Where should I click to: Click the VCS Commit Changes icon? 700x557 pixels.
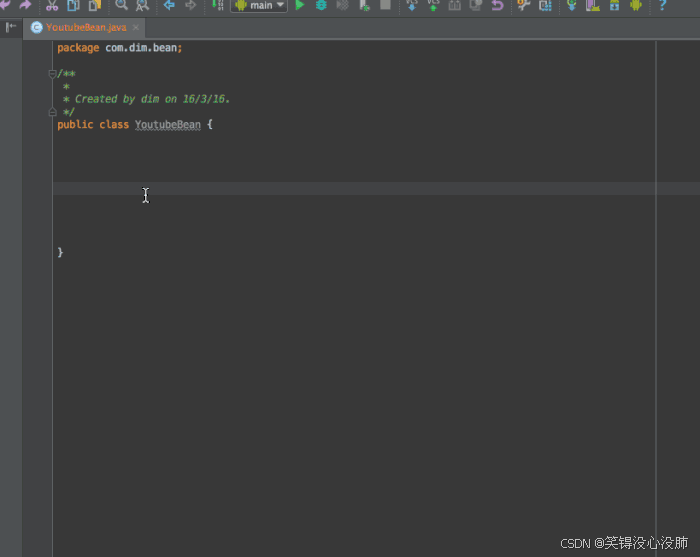click(433, 5)
